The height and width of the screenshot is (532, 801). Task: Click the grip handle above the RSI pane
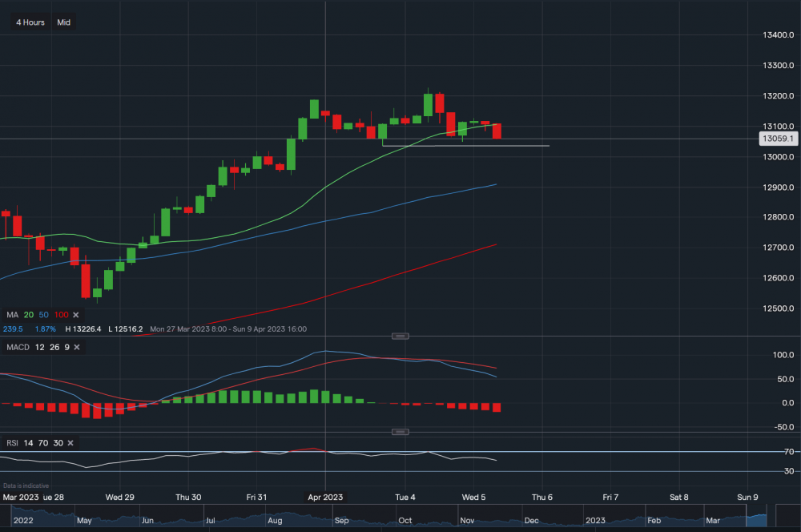(400, 431)
